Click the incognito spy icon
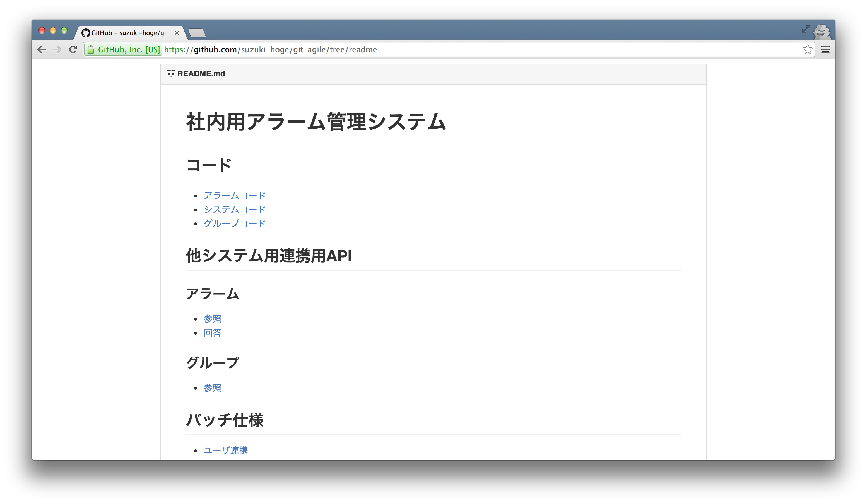Image resolution: width=867 pixels, height=504 pixels. click(822, 32)
